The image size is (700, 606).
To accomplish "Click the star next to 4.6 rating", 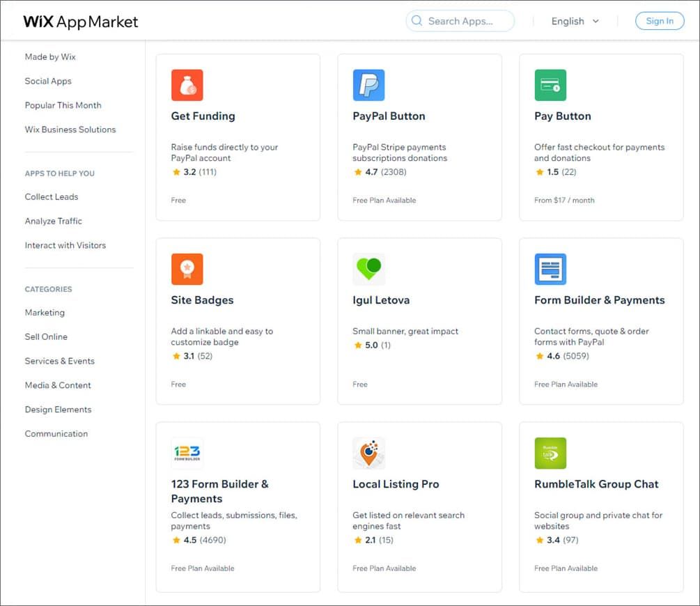I will 539,356.
